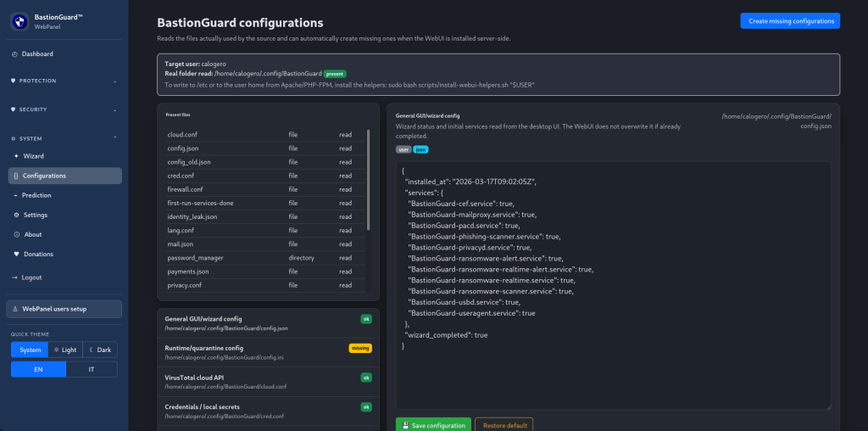Select the EN language option
This screenshot has height=431, width=868.
pyautogui.click(x=38, y=370)
